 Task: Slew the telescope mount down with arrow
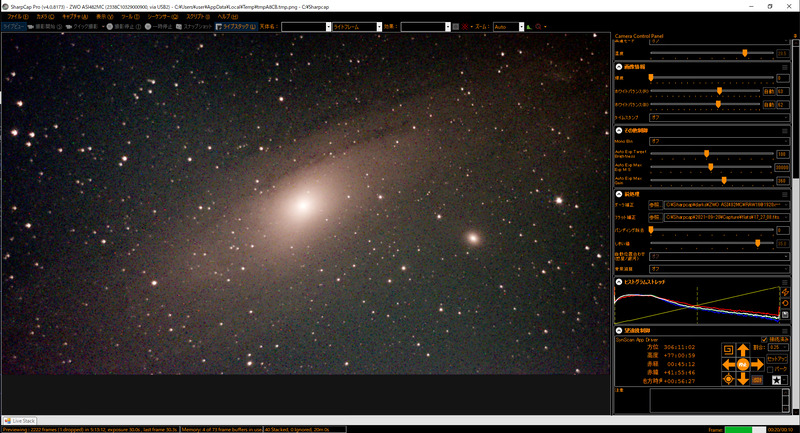point(743,379)
